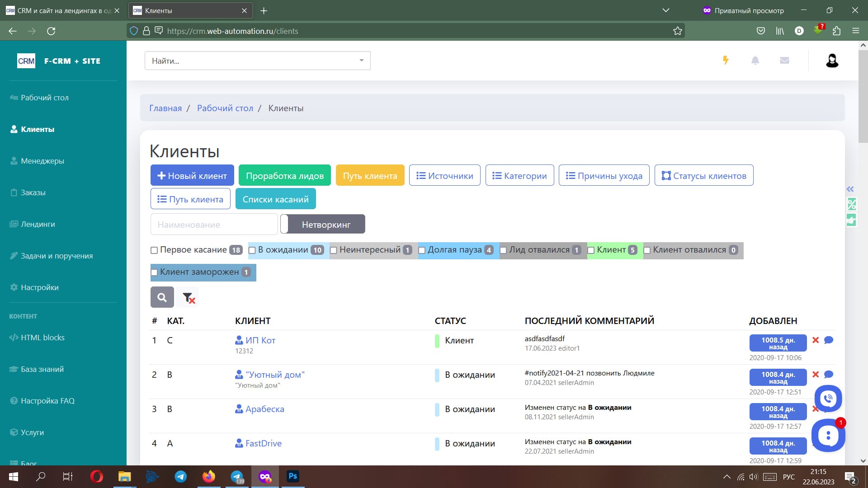Clear filters with the funnel icon
Image resolution: width=868 pixels, height=488 pixels.
188,297
